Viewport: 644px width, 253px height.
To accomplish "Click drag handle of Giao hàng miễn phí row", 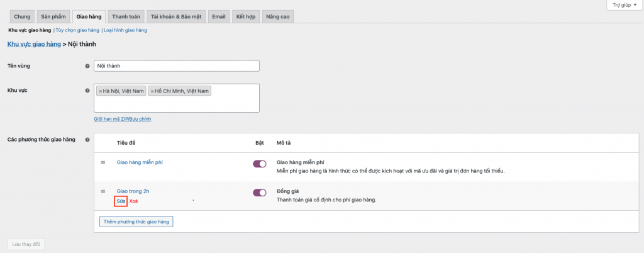I will click(103, 163).
